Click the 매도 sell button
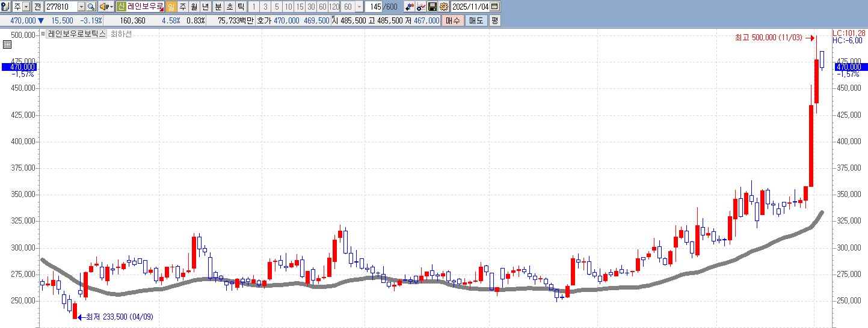The image size is (868, 328). pos(476,20)
